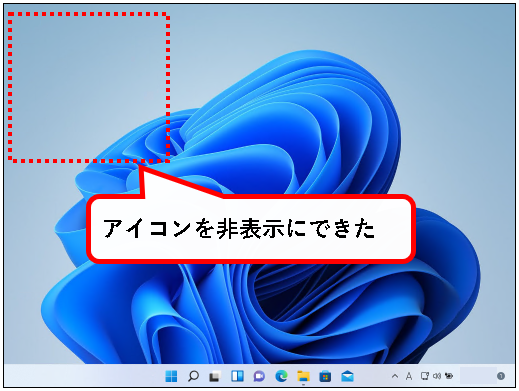Open the Microsoft Store icon
The image size is (519, 391).
click(325, 376)
